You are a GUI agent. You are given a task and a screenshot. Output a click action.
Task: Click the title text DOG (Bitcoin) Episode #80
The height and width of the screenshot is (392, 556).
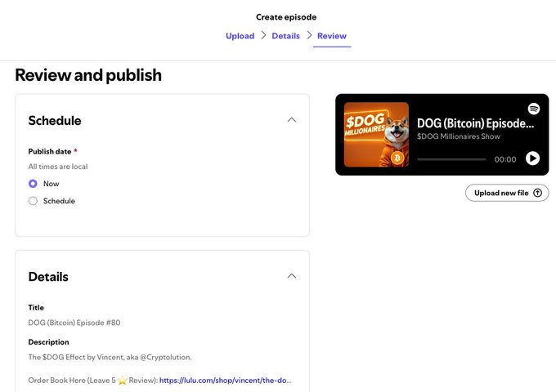click(74, 323)
